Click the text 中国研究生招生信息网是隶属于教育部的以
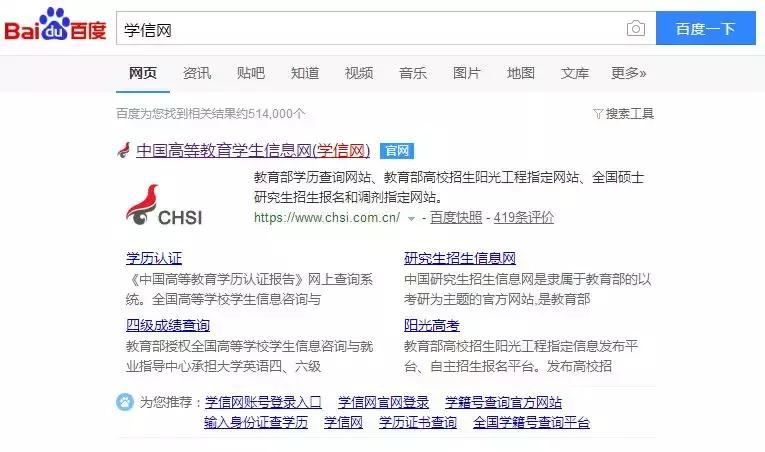 [527, 279]
